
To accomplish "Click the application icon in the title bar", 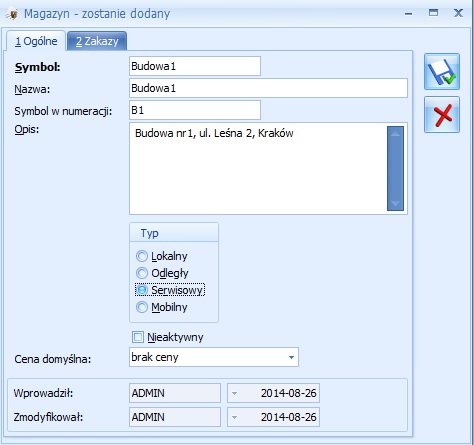I will [x=12, y=14].
